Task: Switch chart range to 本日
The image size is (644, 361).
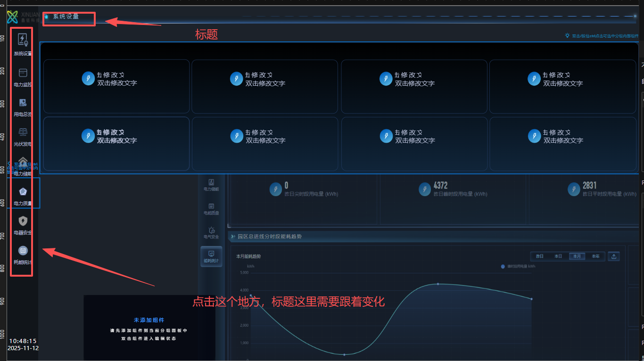Action: click(x=558, y=256)
